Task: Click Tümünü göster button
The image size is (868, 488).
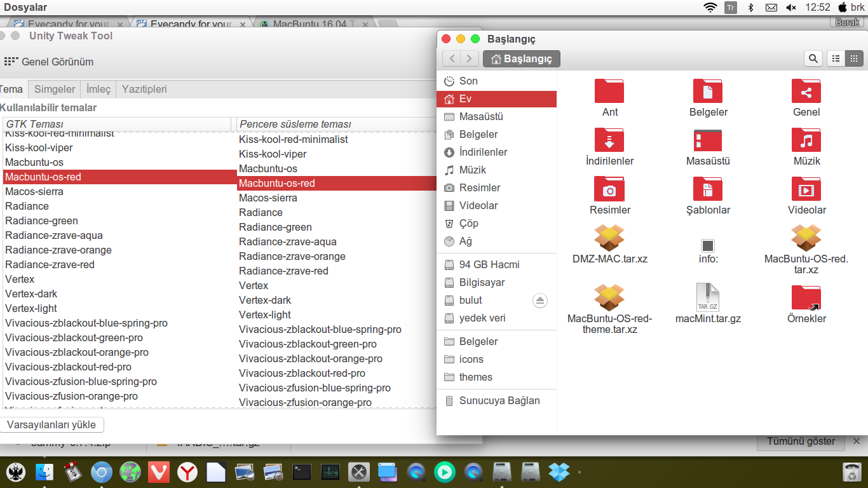Action: tap(802, 441)
